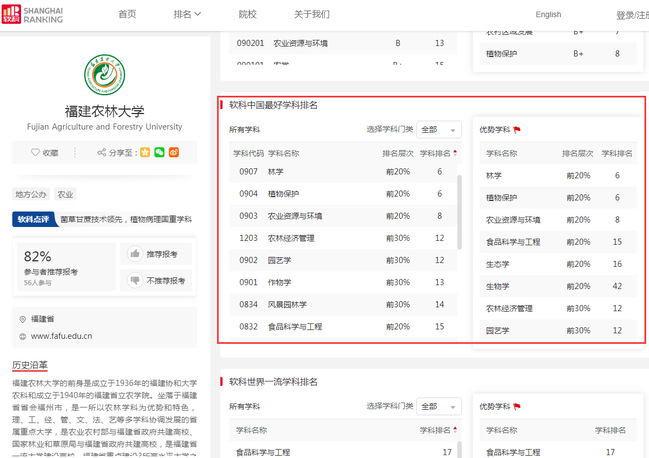Expand the 排名 menu in top navigation
The height and width of the screenshot is (458, 649).
[x=187, y=14]
